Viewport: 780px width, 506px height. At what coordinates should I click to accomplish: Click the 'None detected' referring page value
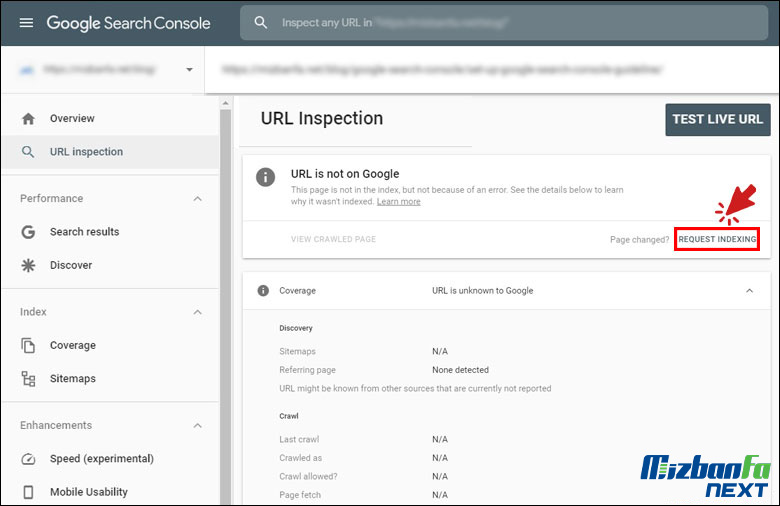pyautogui.click(x=461, y=370)
